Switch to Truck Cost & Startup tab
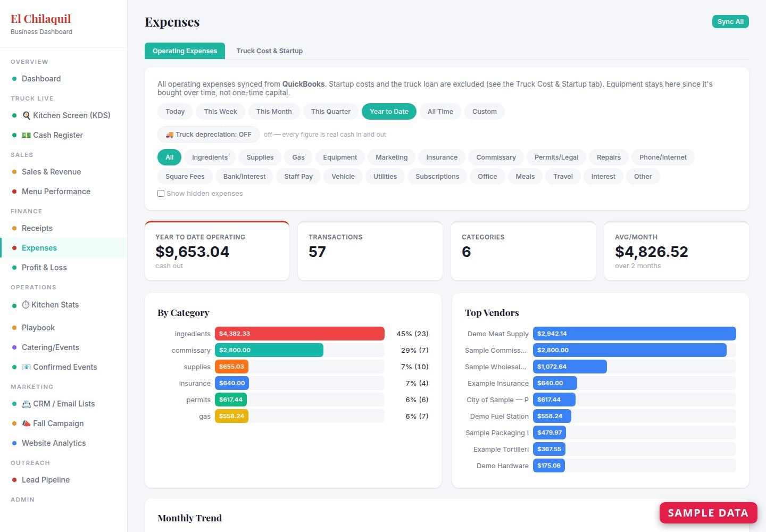The width and height of the screenshot is (766, 532). 270,51
